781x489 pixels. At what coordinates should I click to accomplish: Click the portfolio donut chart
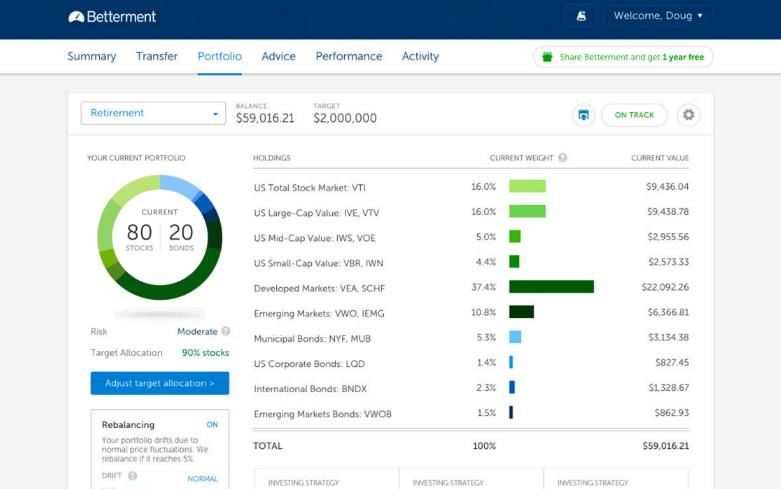[160, 237]
